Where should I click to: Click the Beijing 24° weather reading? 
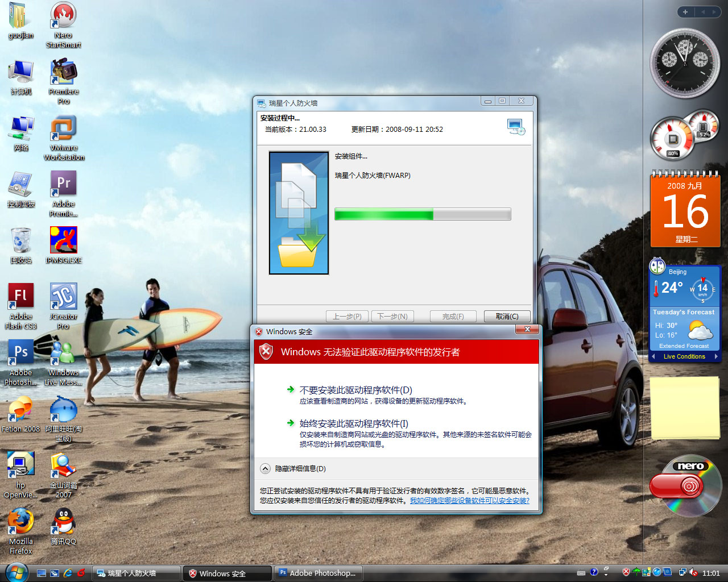tap(672, 288)
